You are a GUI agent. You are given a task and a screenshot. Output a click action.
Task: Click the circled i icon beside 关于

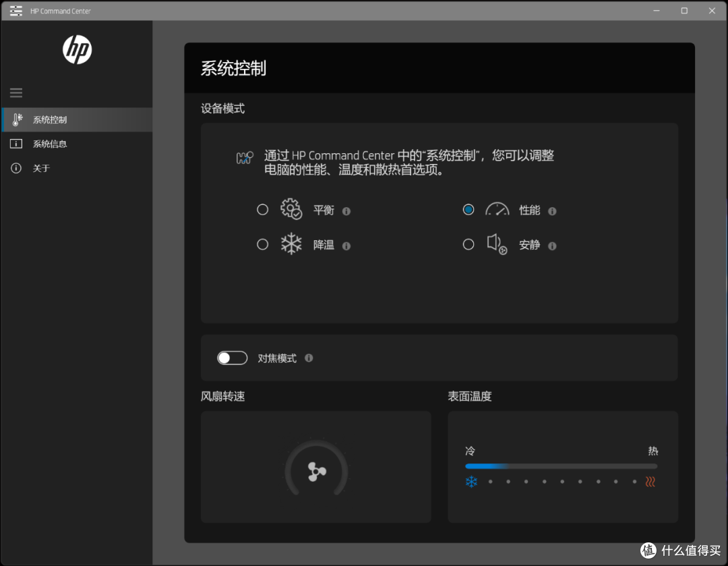pos(16,168)
